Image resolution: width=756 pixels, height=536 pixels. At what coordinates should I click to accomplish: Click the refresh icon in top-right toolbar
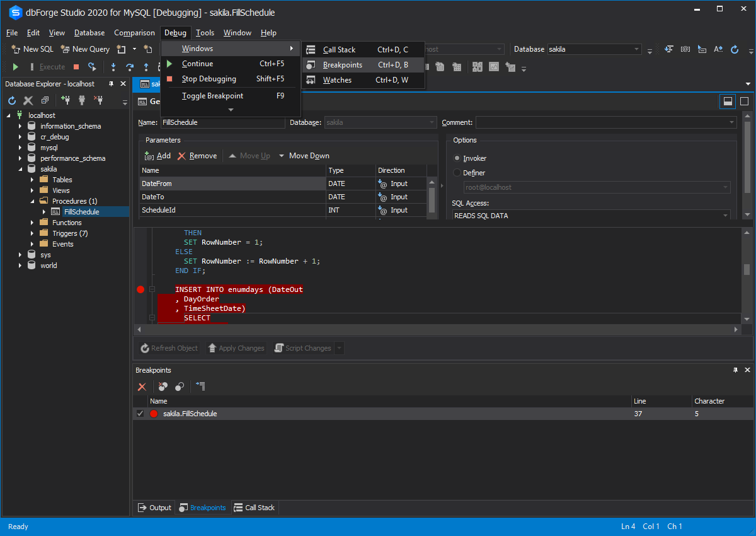pyautogui.click(x=734, y=49)
